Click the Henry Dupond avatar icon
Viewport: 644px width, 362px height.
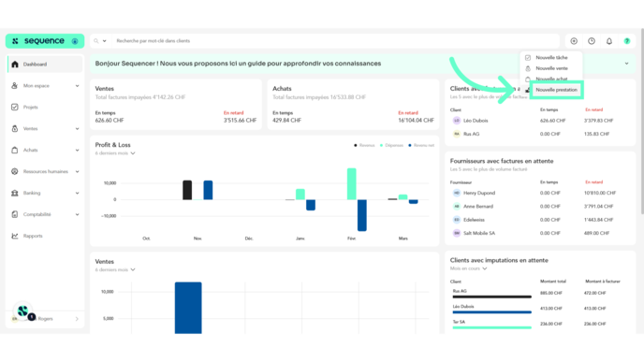pyautogui.click(x=457, y=193)
